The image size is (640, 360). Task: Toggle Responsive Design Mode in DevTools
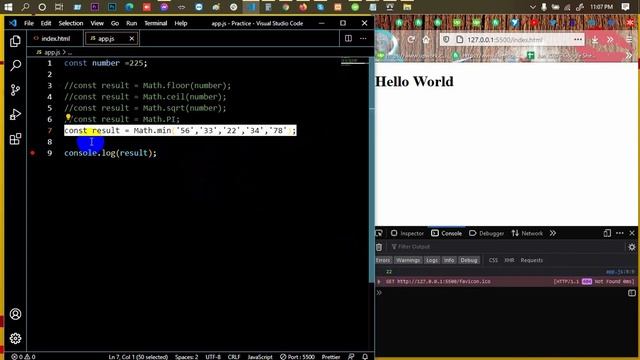tap(607, 233)
